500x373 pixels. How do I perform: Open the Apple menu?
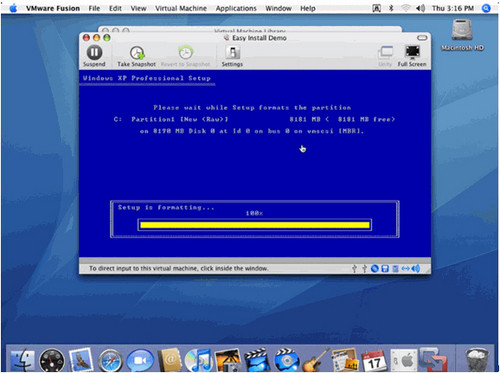13,8
